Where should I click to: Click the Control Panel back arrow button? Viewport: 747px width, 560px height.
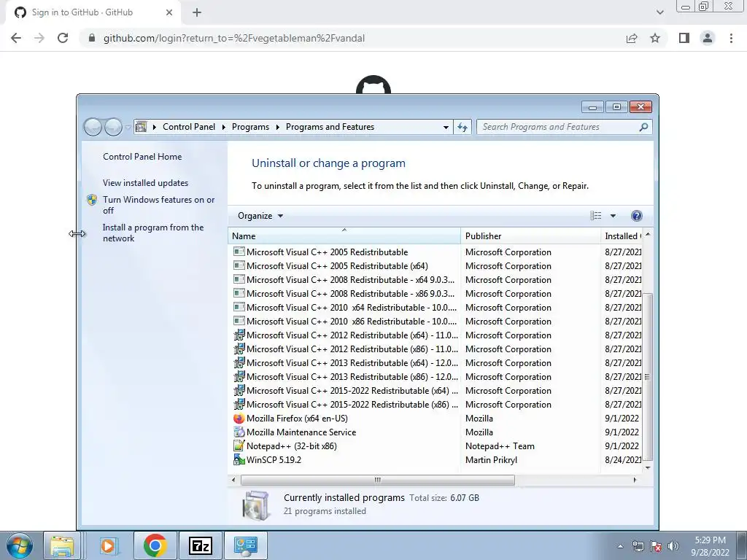(x=93, y=127)
